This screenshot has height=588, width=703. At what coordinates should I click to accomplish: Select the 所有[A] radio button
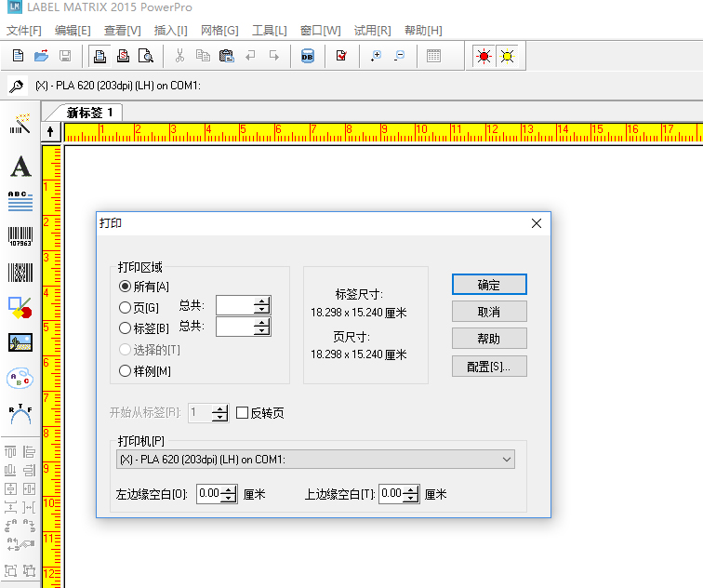125,287
